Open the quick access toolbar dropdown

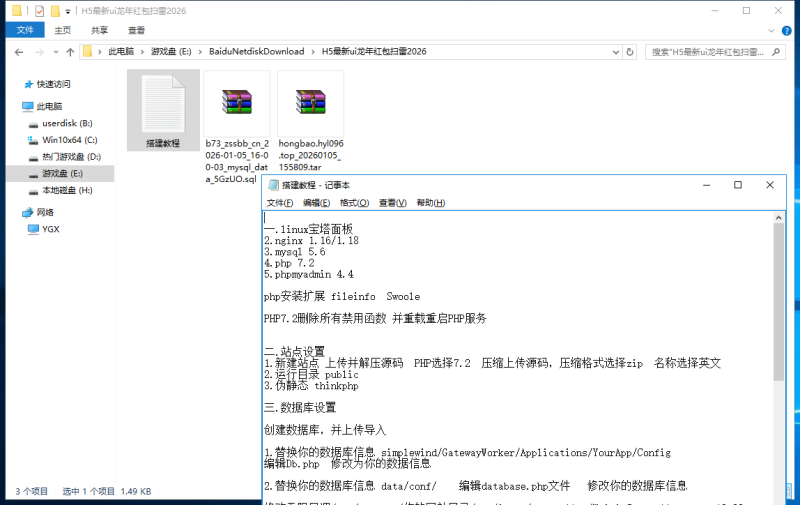pyautogui.click(x=67, y=11)
